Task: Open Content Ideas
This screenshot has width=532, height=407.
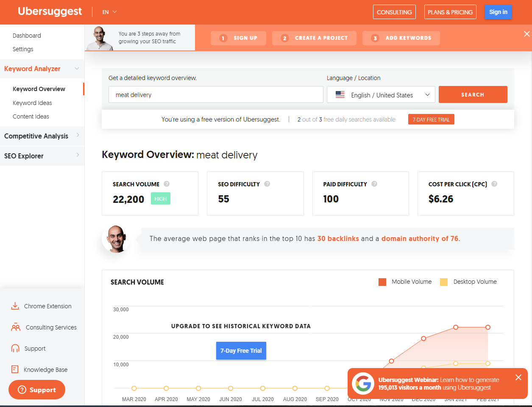Action: click(x=31, y=116)
